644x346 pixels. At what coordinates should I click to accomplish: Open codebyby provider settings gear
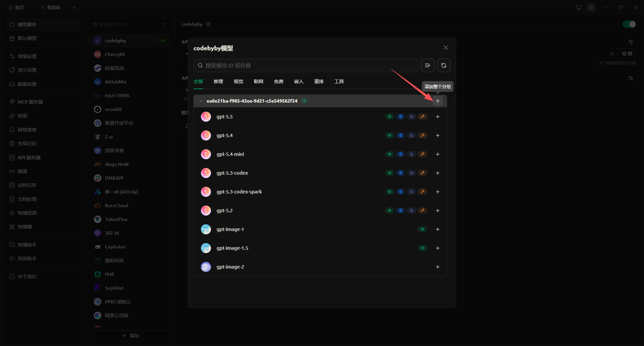click(208, 24)
